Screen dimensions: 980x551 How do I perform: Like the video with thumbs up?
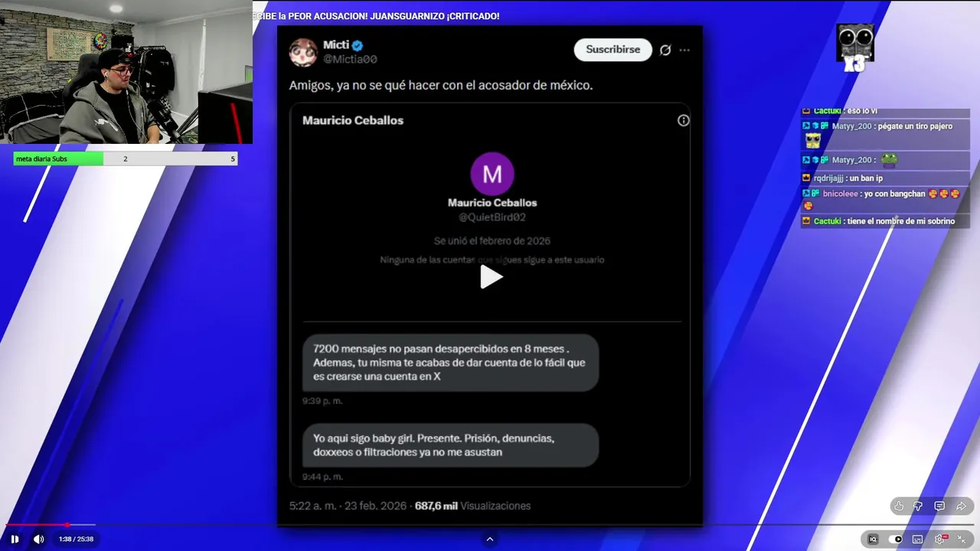pyautogui.click(x=899, y=506)
